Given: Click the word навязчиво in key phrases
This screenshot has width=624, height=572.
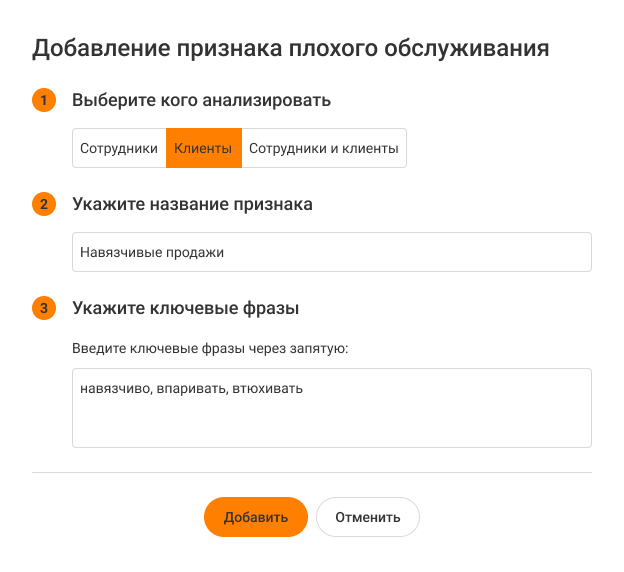Looking at the screenshot, I should 116,388.
